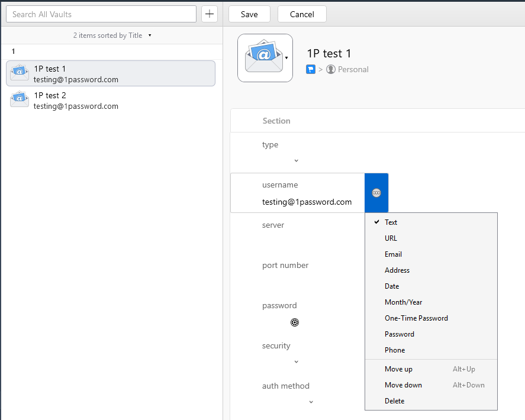The width and height of the screenshot is (525, 420).
Task: Choose Date field type
Action: pos(431,286)
